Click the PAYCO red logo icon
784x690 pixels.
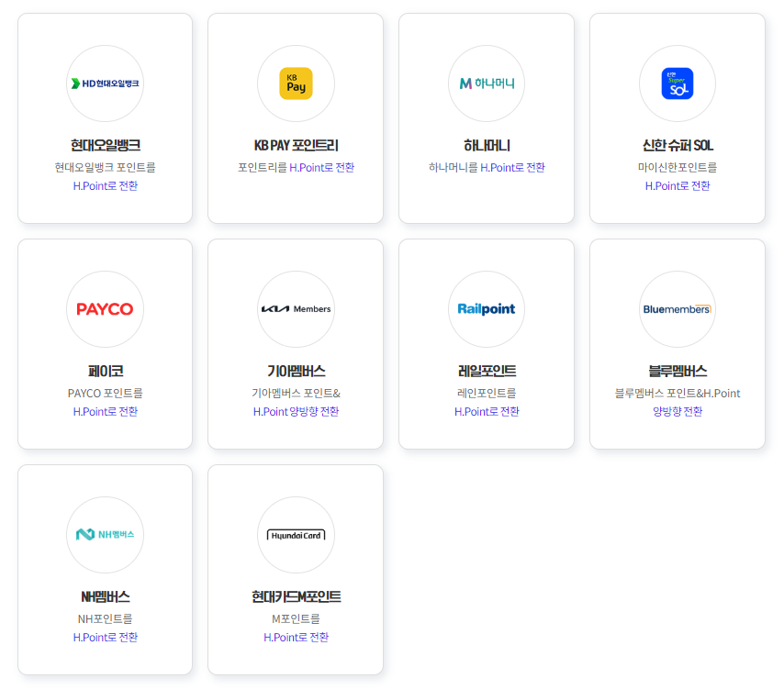point(105,309)
